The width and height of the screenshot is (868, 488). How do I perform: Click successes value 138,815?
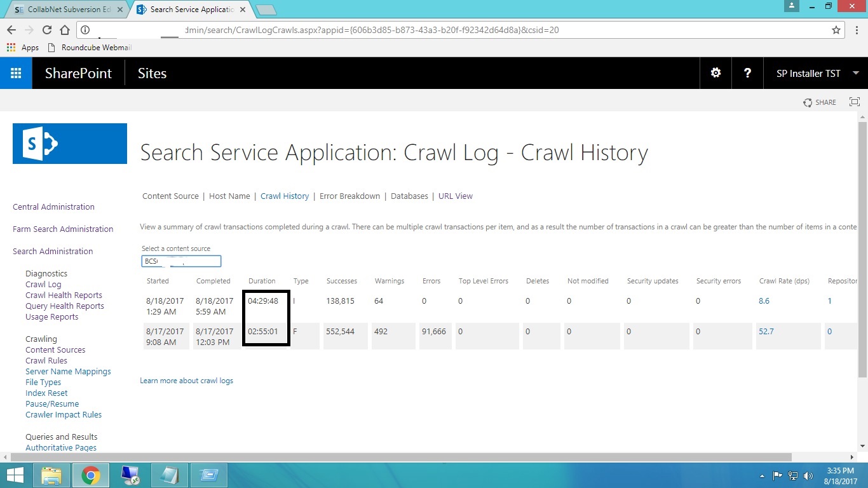click(x=341, y=301)
